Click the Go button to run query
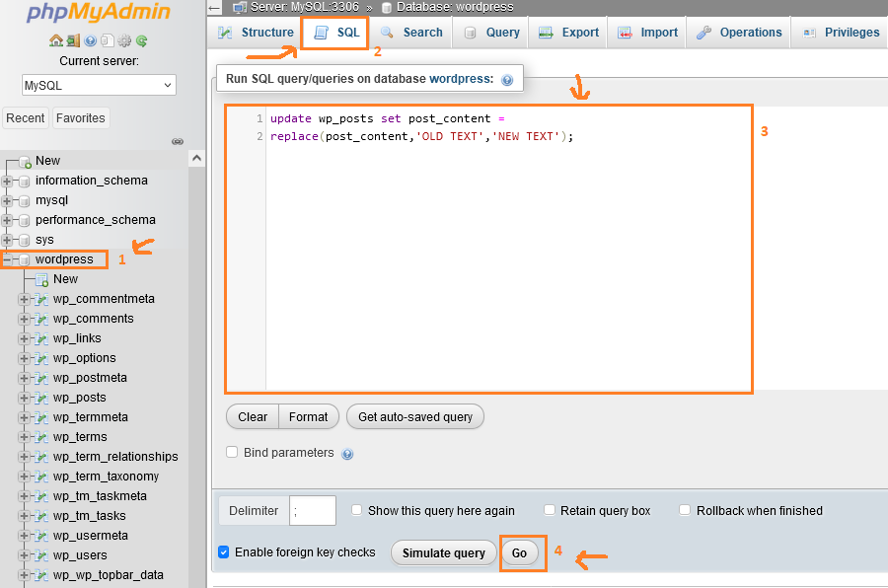The width and height of the screenshot is (888, 588). pyautogui.click(x=519, y=552)
